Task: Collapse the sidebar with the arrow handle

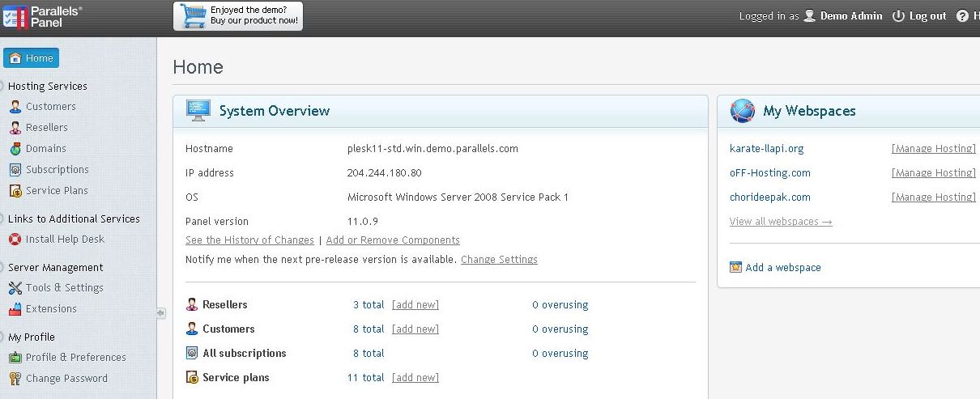Action: (x=160, y=313)
